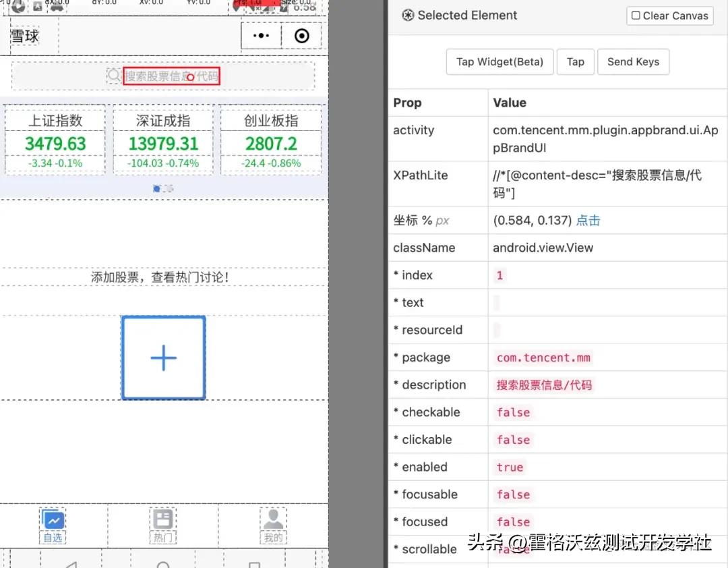Click the 搜索股票信息/代码 search input
The width and height of the screenshot is (728, 568).
coord(171,76)
